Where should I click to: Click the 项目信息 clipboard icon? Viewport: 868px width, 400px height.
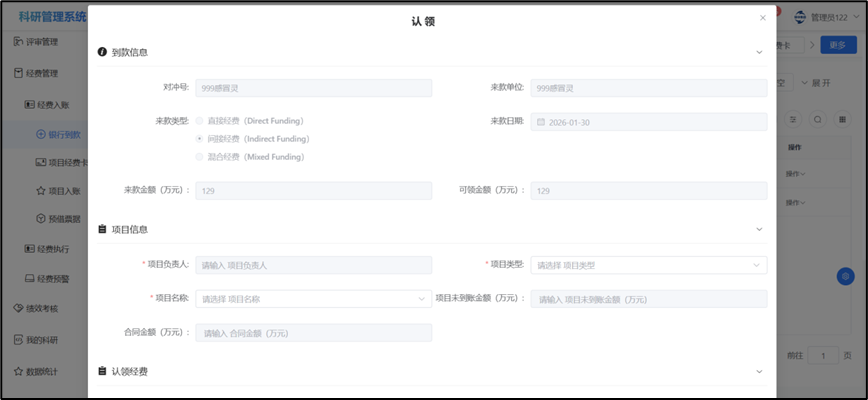(102, 229)
